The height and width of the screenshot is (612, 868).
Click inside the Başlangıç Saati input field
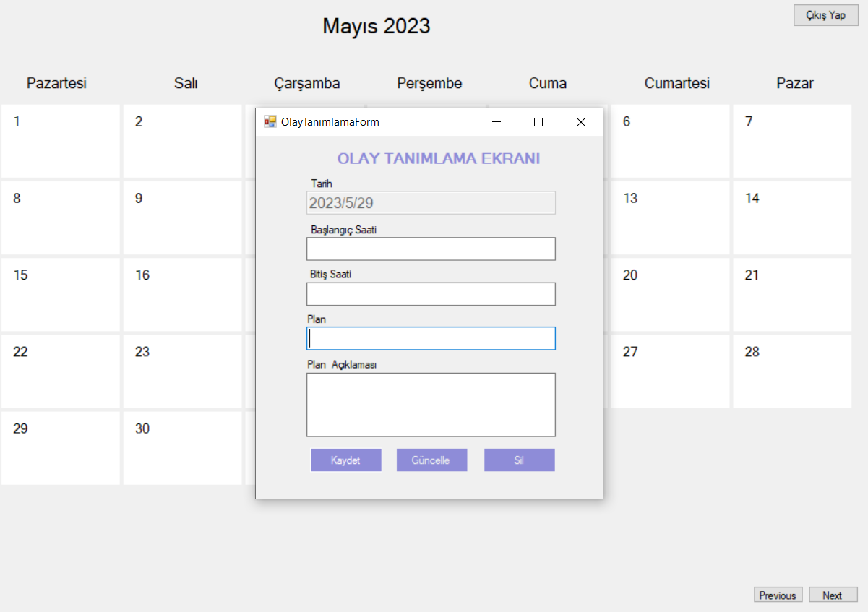click(x=430, y=249)
